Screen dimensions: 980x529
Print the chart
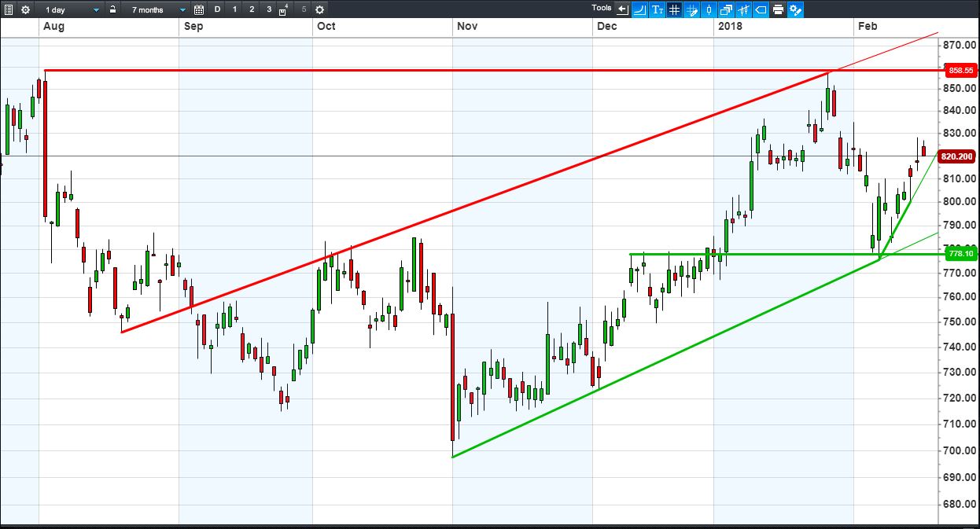778,9
